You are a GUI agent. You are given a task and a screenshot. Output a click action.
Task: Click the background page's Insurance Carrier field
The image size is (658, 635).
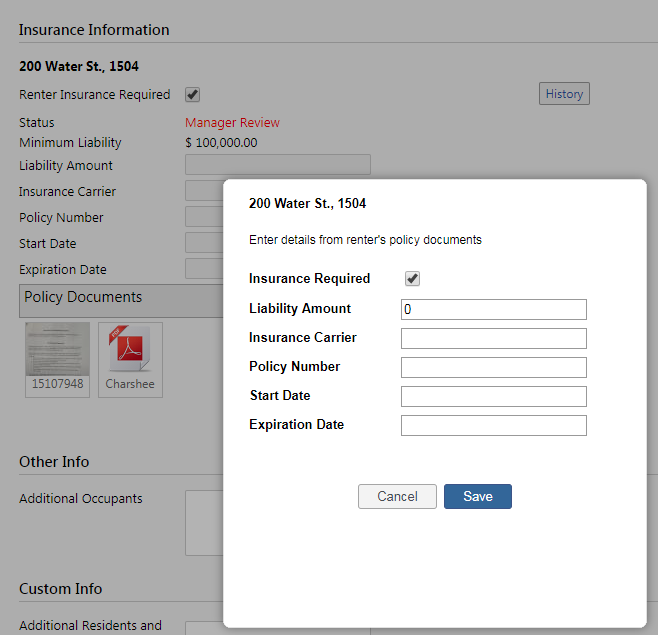(x=203, y=190)
